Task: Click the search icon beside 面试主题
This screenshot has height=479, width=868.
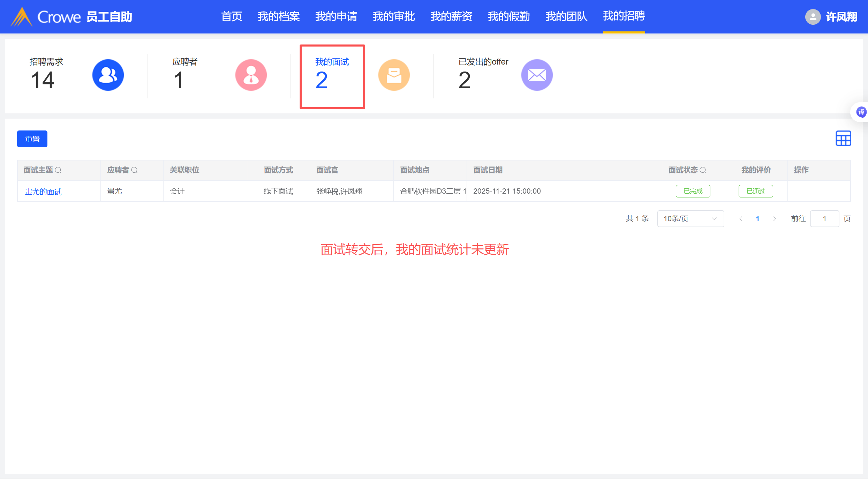Action: (58, 170)
